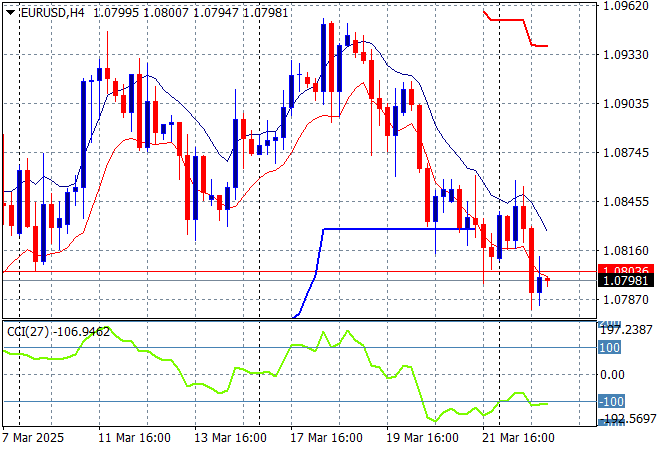This screenshot has height=450, width=660.
Task: Click the 1.08745 price axis label
Action: coord(626,152)
